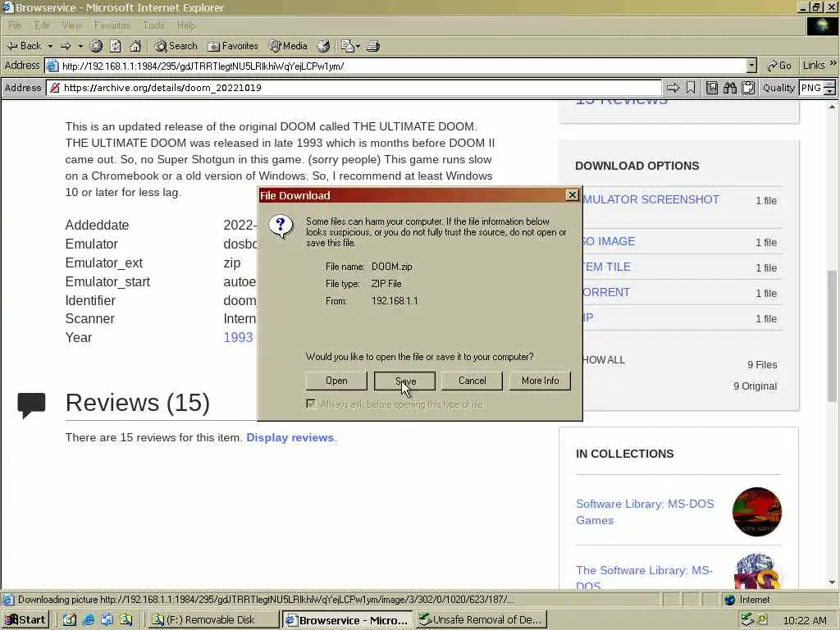Image resolution: width=840 pixels, height=630 pixels.
Task: Open the View menu
Action: click(x=72, y=25)
